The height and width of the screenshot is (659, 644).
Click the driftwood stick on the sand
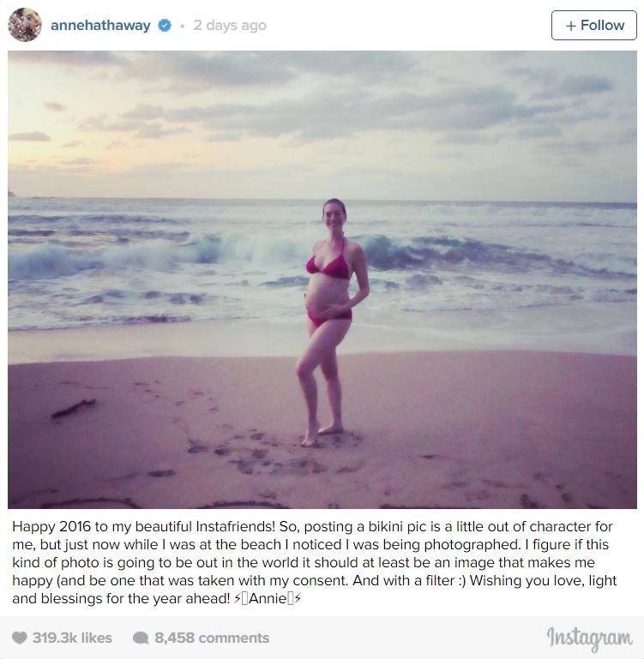(73, 408)
